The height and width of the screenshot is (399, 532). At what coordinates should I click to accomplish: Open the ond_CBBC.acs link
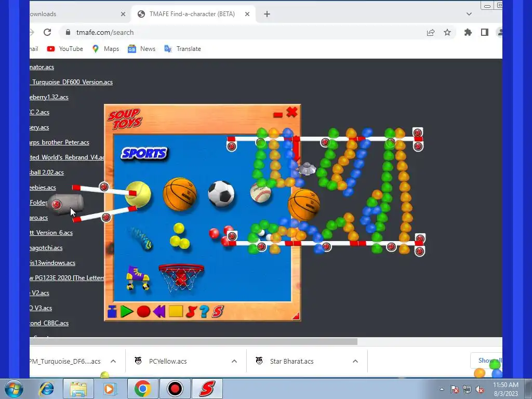(49, 323)
